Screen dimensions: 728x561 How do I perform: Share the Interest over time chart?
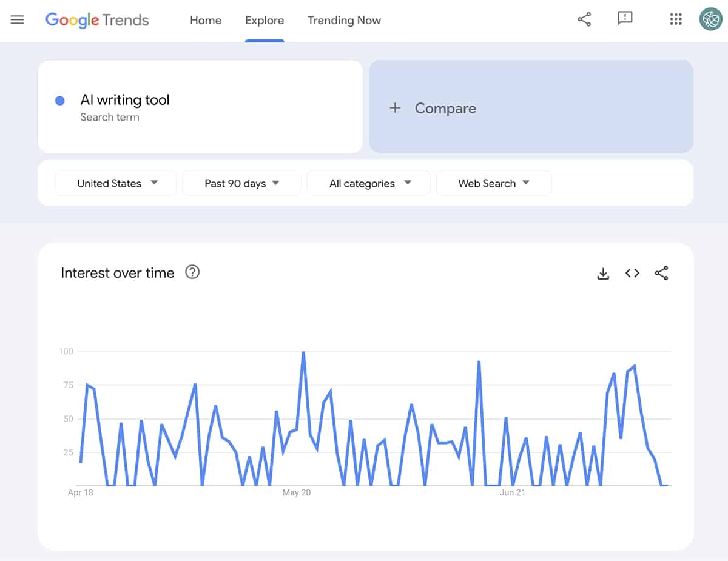click(661, 274)
